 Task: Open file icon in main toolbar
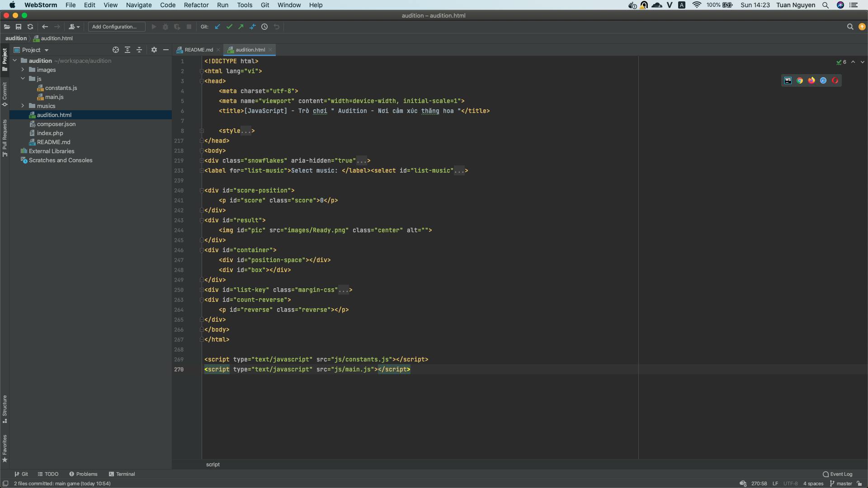(x=7, y=27)
